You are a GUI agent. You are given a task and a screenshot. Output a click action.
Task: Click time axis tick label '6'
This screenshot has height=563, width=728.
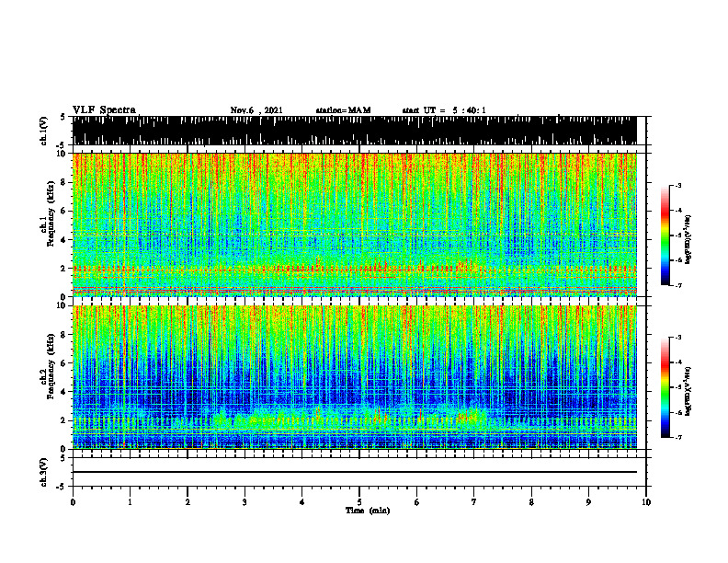(417, 502)
